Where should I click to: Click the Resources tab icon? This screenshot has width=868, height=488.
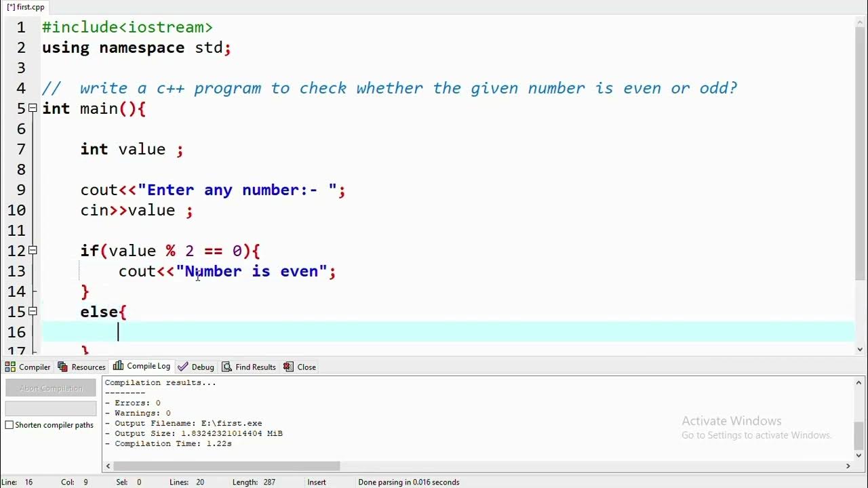[x=63, y=367]
